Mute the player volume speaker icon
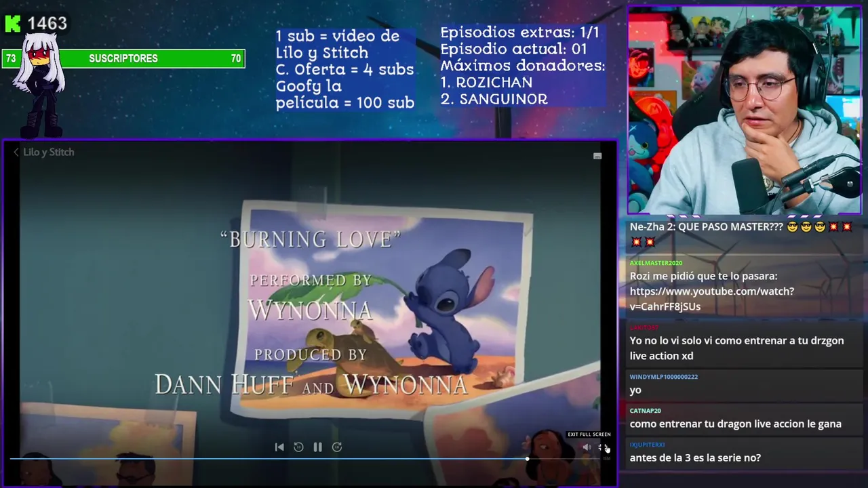The image size is (868, 488). click(x=587, y=447)
